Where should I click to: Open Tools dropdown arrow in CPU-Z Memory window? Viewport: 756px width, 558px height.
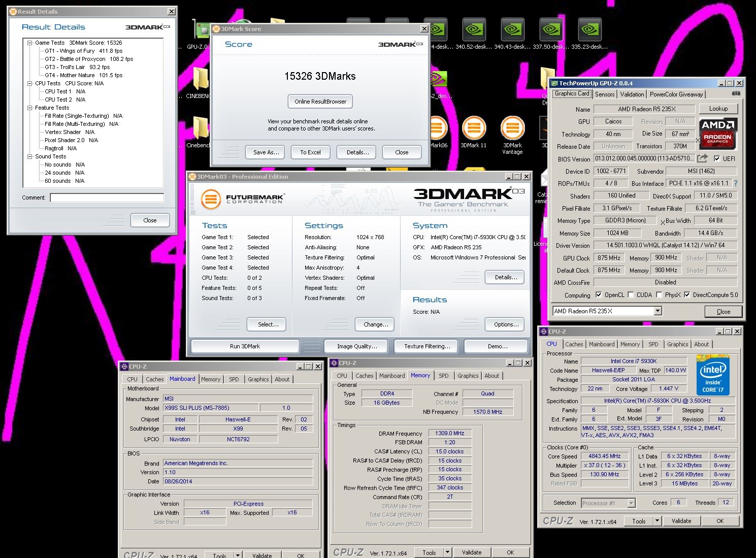tap(447, 552)
